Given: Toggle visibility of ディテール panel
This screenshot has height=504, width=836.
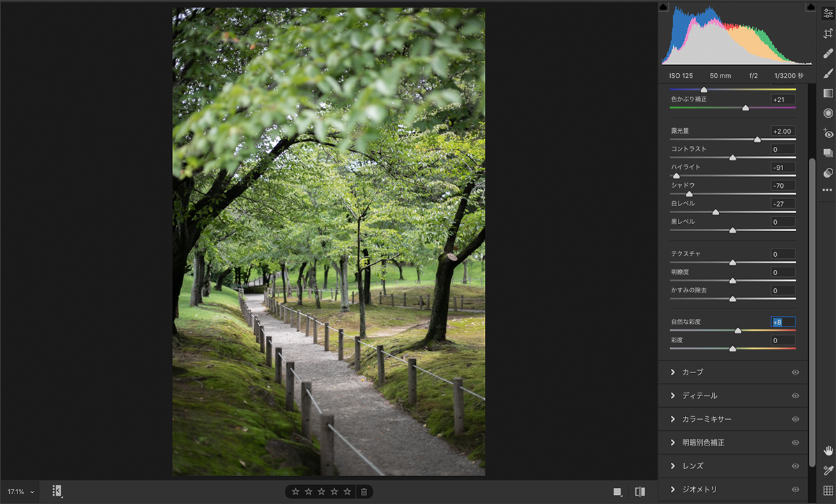Looking at the screenshot, I should pos(795,396).
